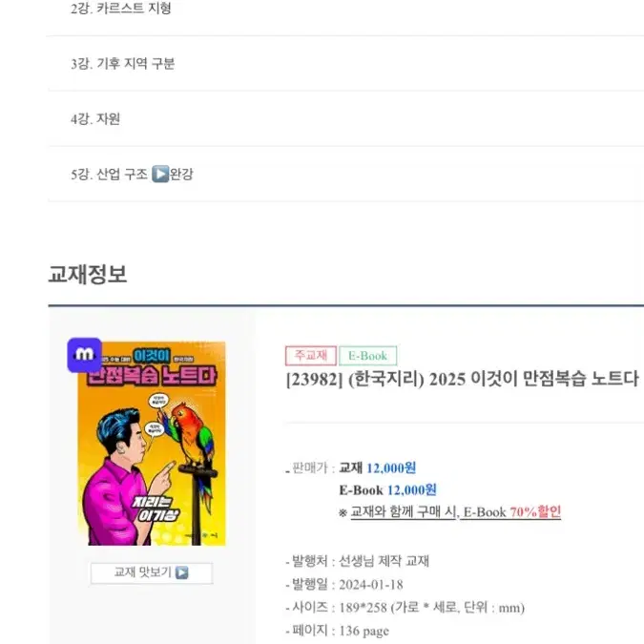The height and width of the screenshot is (644, 644).
Task: Click the publication date 2024-01-18
Action: [x=371, y=585]
